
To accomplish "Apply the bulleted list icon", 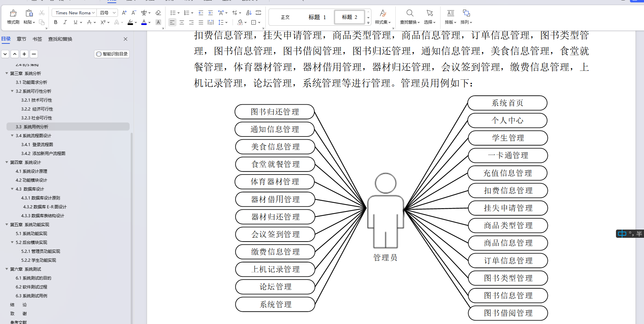I will pos(173,12).
